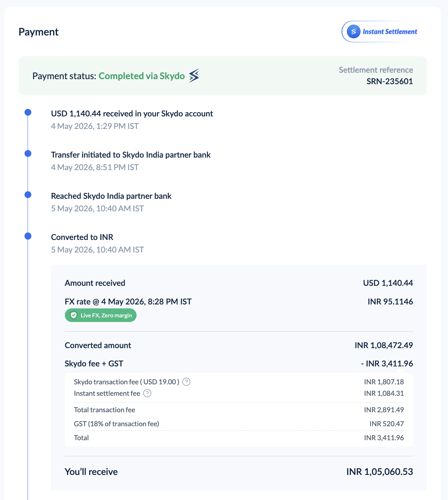Click settlement reference SRN-235601
Screen dimensions: 448x500
tap(390, 81)
